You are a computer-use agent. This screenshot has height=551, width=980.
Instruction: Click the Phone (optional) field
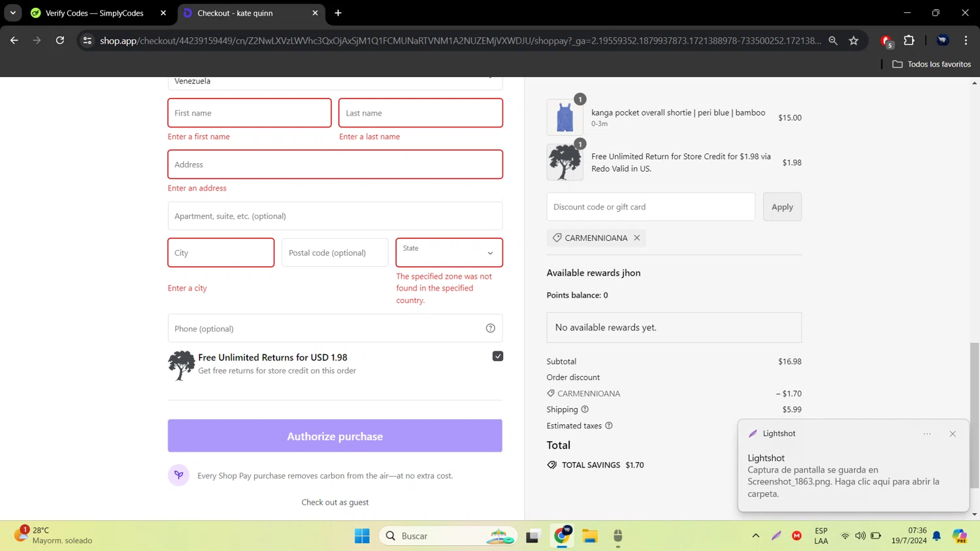335,328
